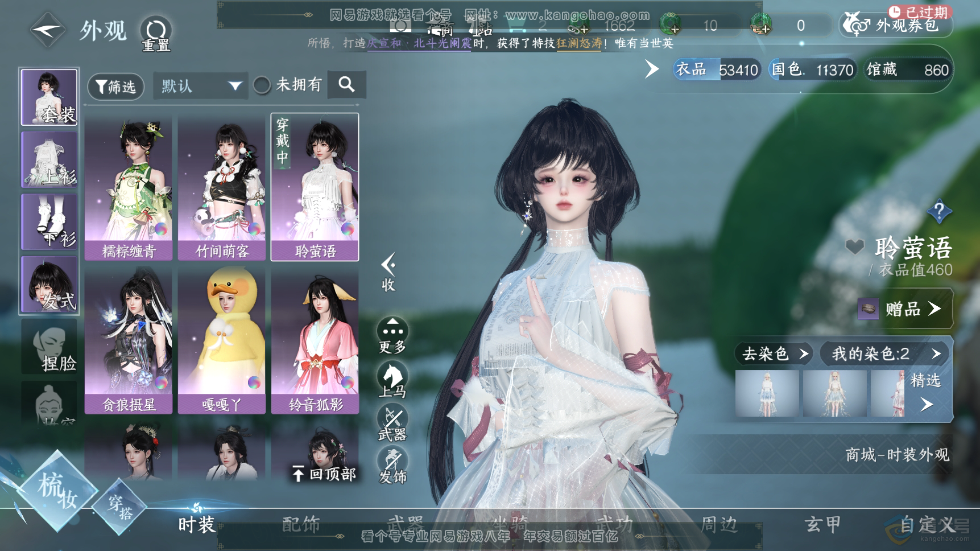Screen dimensions: 980x551
Task: Switch to the 武功 tab
Action: 615,524
